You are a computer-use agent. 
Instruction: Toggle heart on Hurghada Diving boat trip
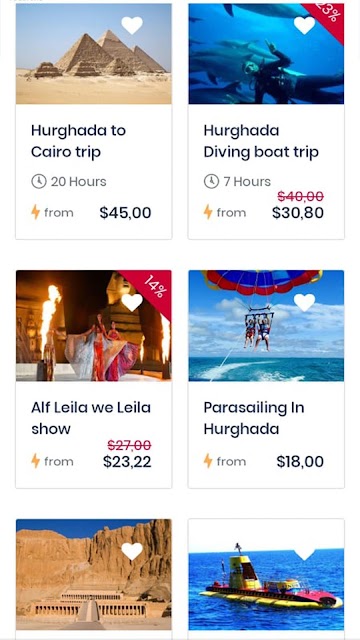[x=304, y=25]
